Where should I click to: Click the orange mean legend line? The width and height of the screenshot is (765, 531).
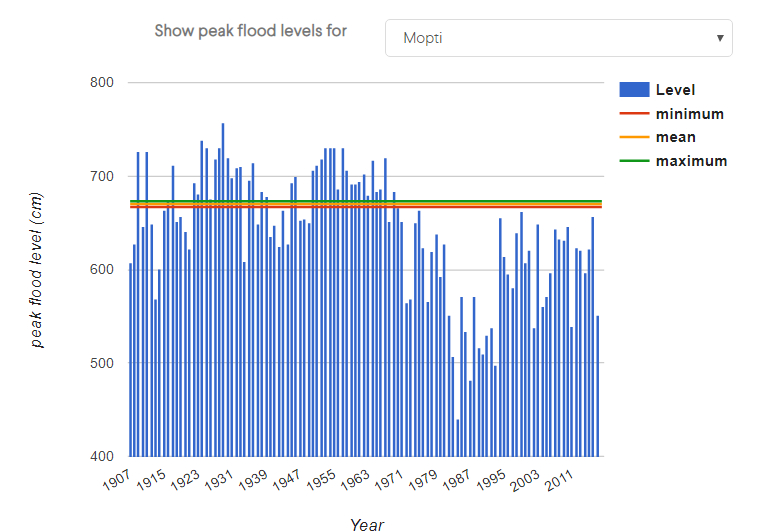634,137
